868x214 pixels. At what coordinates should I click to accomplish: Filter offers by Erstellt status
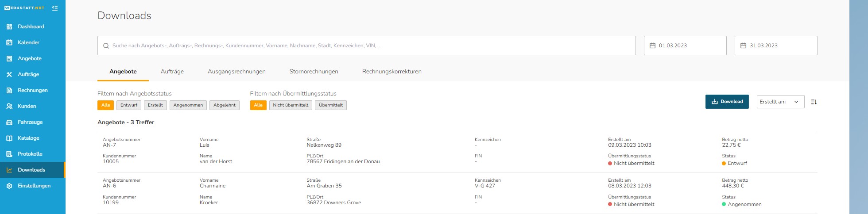click(155, 105)
